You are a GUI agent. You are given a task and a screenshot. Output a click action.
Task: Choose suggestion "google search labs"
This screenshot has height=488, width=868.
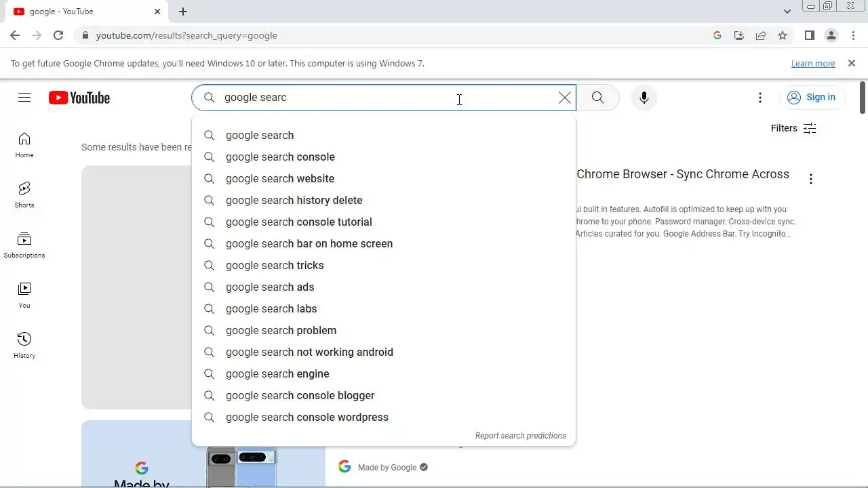click(x=384, y=309)
